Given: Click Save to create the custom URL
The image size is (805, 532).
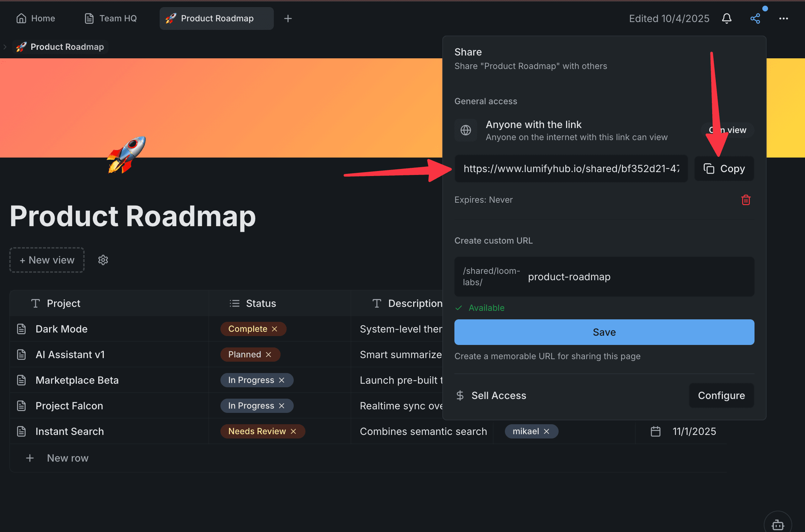Looking at the screenshot, I should point(604,332).
